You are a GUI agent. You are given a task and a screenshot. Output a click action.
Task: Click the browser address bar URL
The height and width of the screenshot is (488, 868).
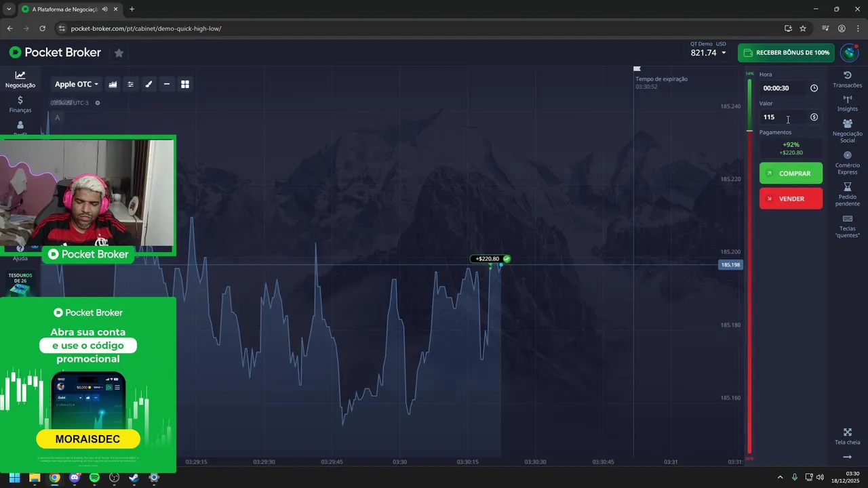tap(146, 28)
